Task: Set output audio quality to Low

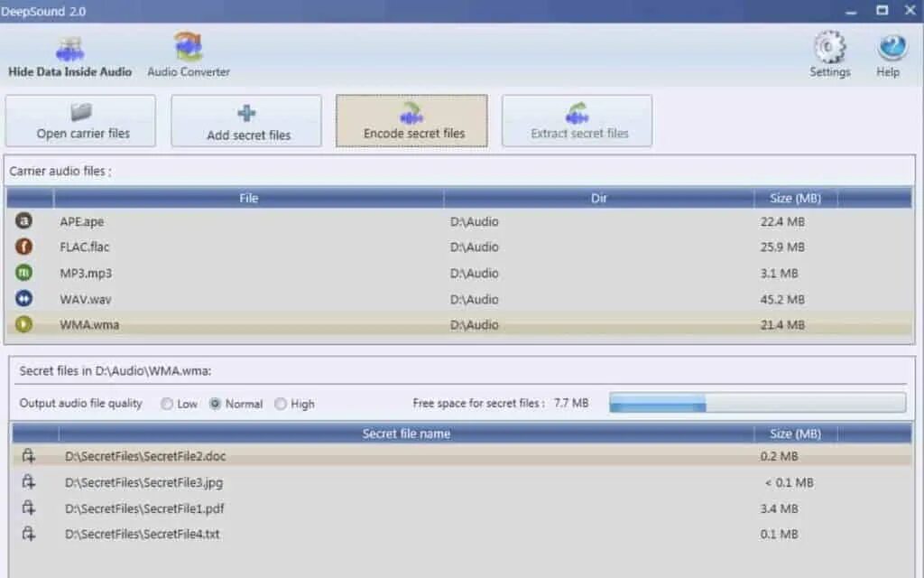Action: point(180,404)
